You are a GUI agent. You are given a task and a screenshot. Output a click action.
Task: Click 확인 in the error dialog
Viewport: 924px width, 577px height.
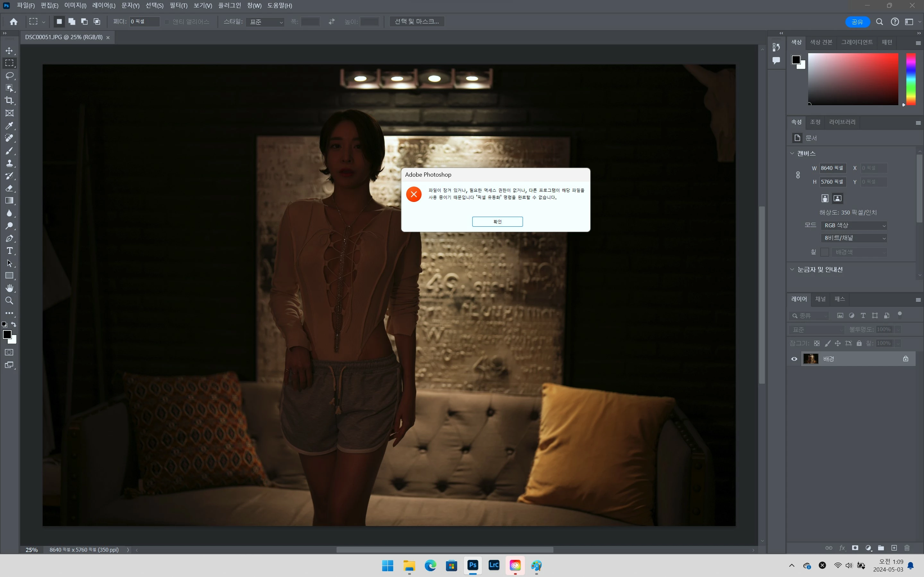tap(497, 222)
